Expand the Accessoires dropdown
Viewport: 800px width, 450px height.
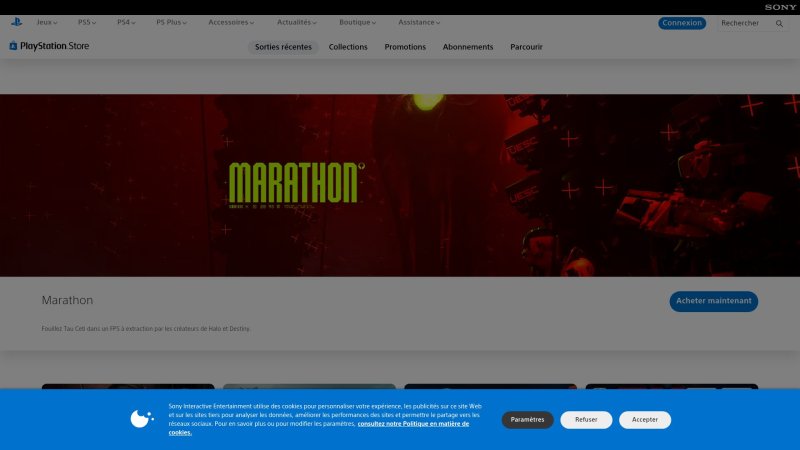coord(229,22)
